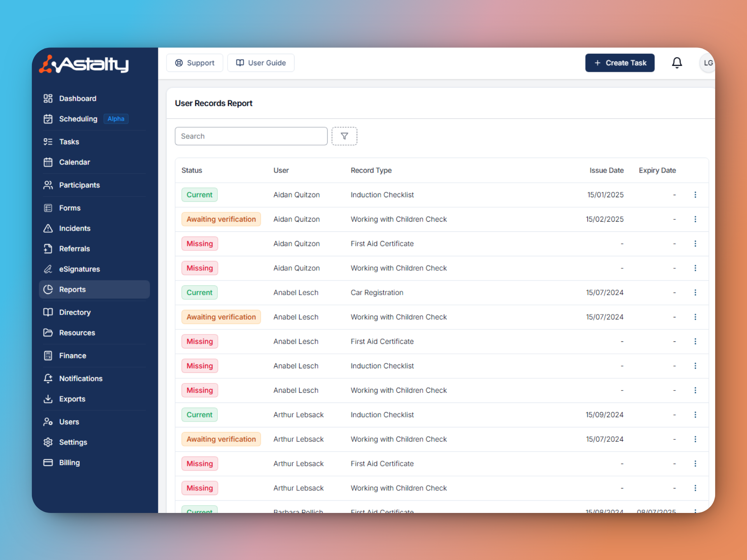Open kebab menu for Anabel Lesch Car Registration
This screenshot has width=747, height=560.
tap(695, 292)
